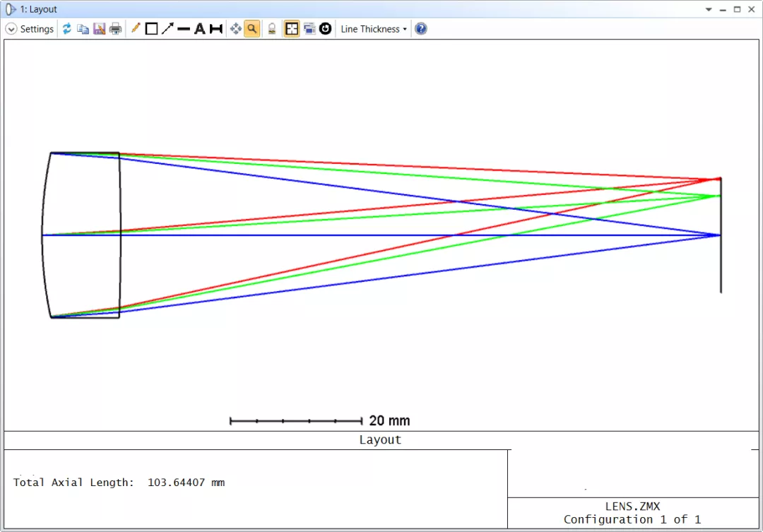Select the straight line drawing tool
This screenshot has height=532, width=763.
point(184,29)
